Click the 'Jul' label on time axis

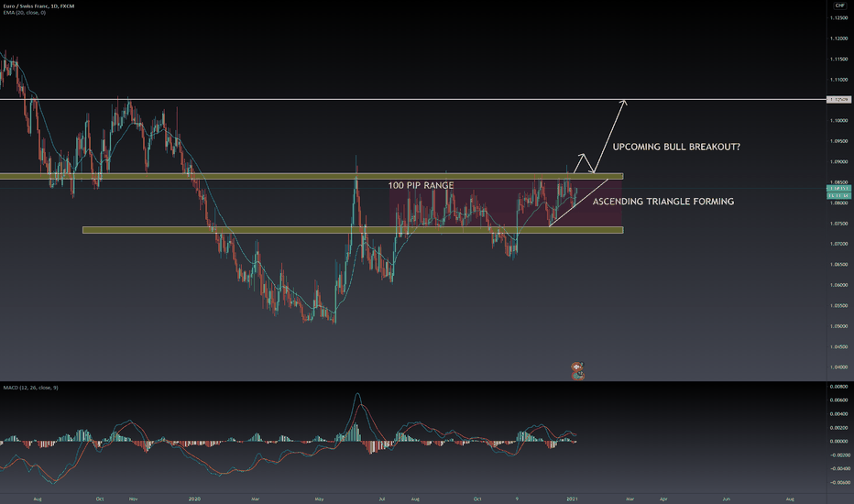coord(382,499)
